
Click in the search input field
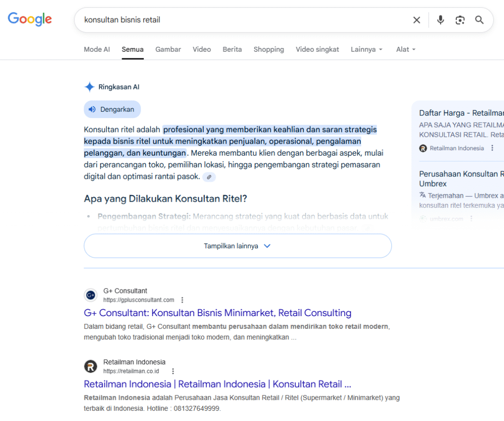(241, 20)
